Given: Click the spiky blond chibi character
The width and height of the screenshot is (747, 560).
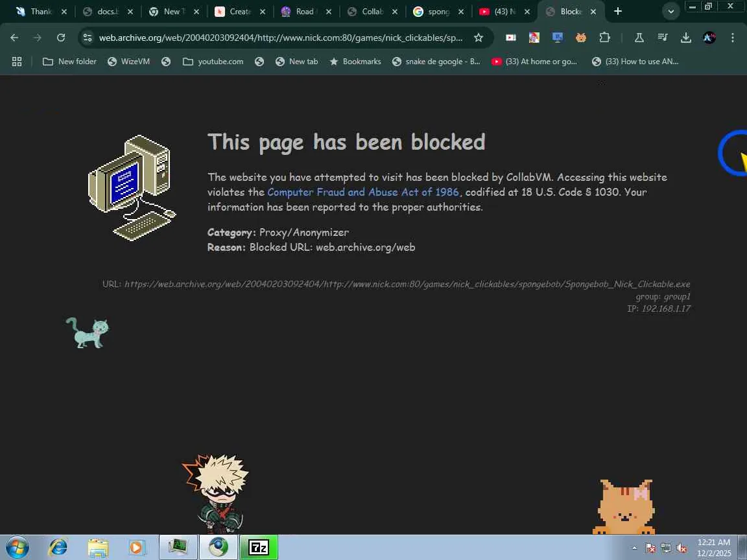Looking at the screenshot, I should click(x=215, y=494).
